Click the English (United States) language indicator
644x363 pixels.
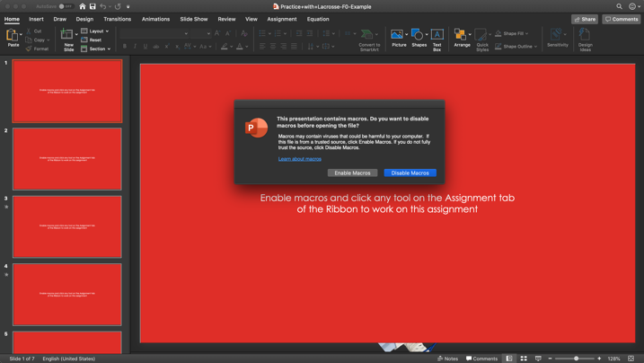(x=69, y=359)
